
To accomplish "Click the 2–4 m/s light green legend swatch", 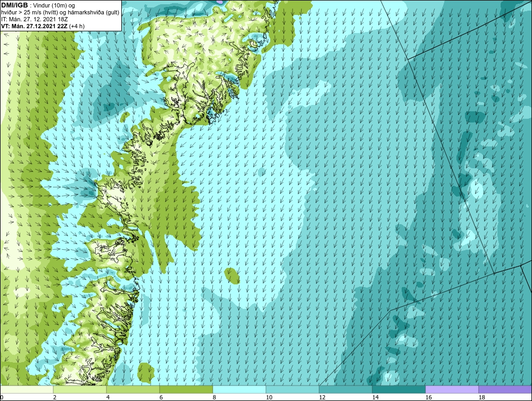I will 80,389.
